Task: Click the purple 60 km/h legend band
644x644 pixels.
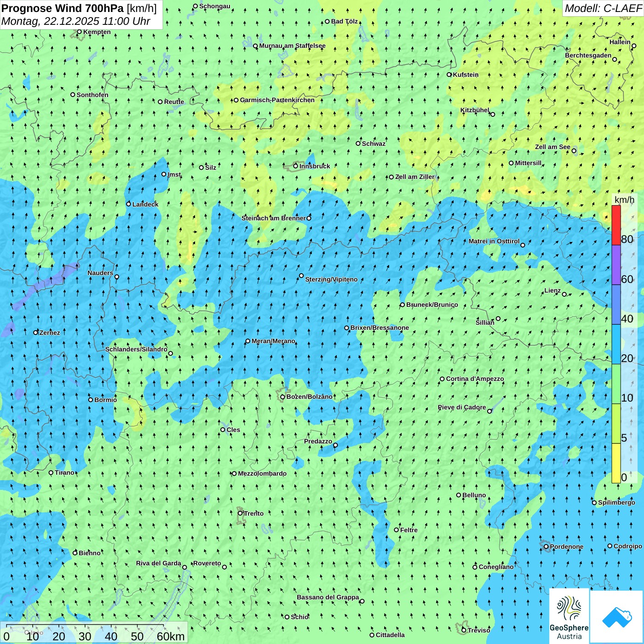Action: 616,265
